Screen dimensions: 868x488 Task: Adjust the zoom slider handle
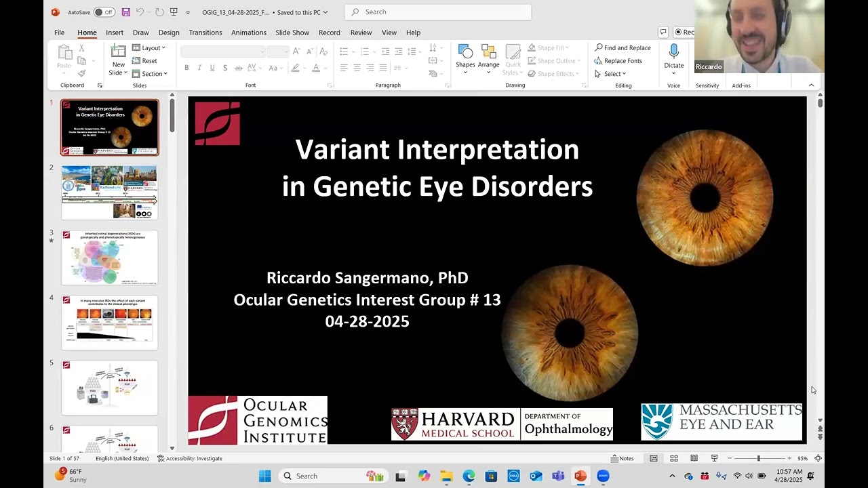coord(759,459)
